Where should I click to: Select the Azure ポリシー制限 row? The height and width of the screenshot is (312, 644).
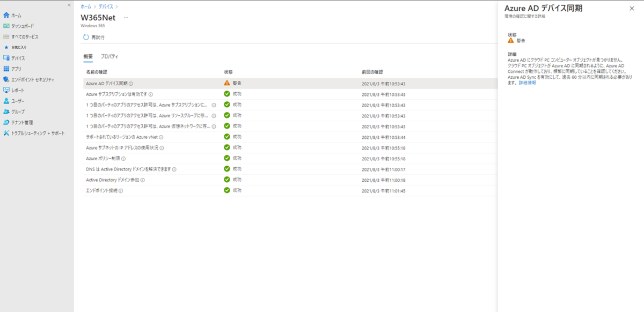point(290,159)
